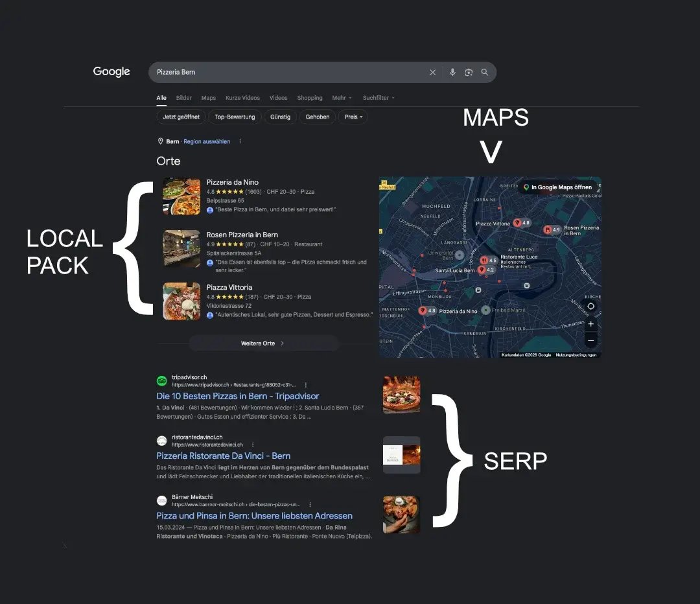Click the Tripadvisor result pizza thumbnail
The height and width of the screenshot is (604, 700).
tap(401, 395)
